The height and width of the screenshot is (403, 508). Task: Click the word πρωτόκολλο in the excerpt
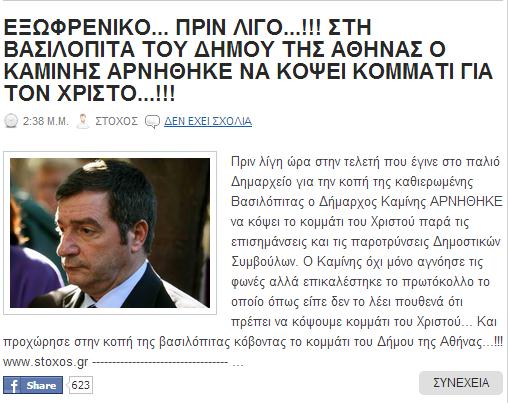pyautogui.click(x=438, y=282)
